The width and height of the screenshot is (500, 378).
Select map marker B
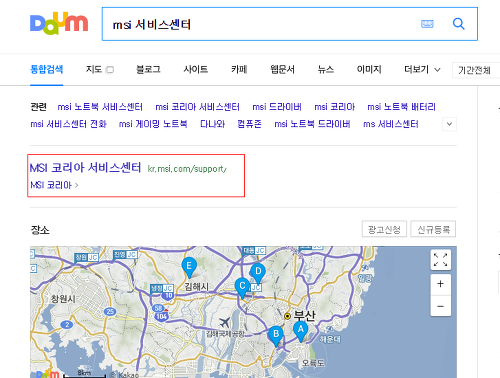click(276, 335)
